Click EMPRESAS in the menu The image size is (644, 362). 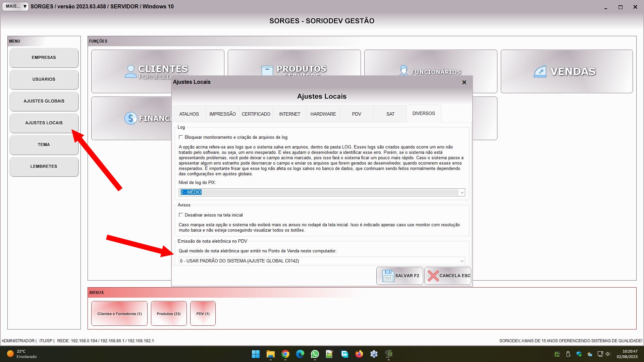44,58
